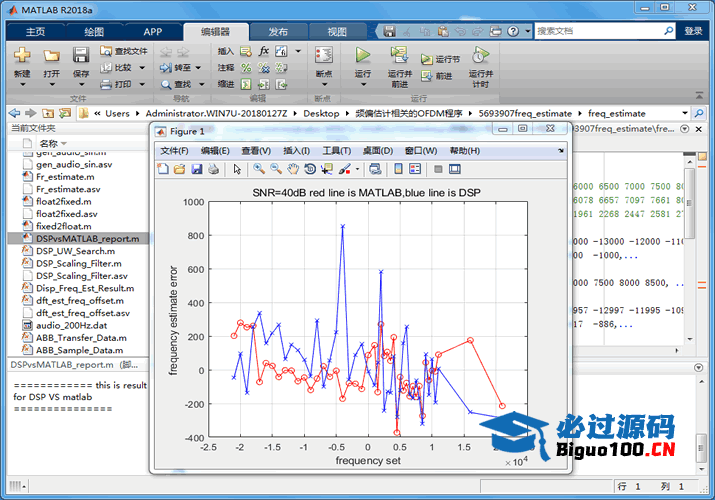Click freq_estimate folder in the path

[617, 113]
